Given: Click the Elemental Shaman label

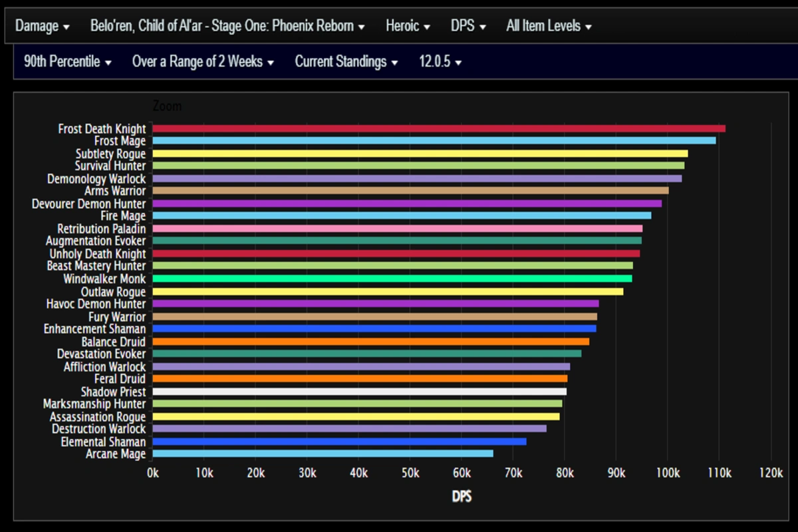Looking at the screenshot, I should (x=103, y=442).
